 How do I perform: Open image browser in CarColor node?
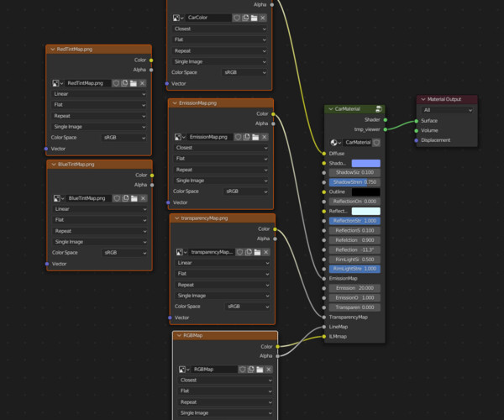pos(178,18)
